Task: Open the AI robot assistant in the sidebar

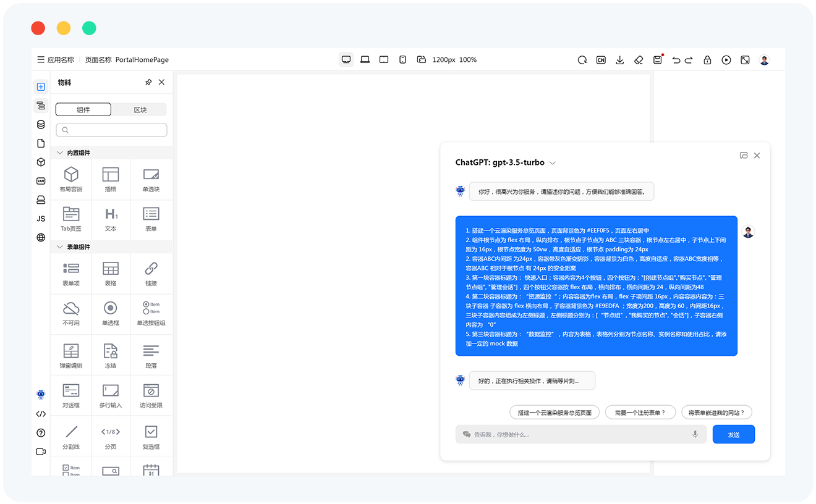Action: tap(41, 395)
